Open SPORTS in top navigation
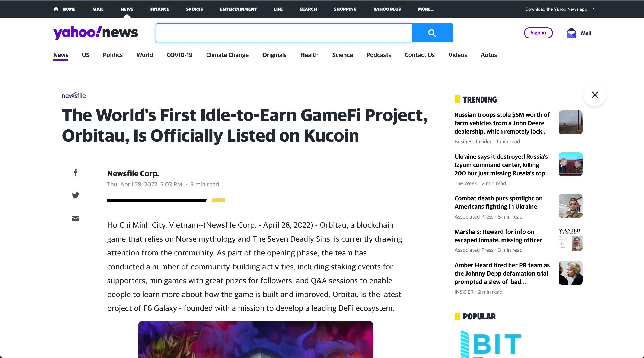The width and height of the screenshot is (644, 358). click(x=194, y=9)
